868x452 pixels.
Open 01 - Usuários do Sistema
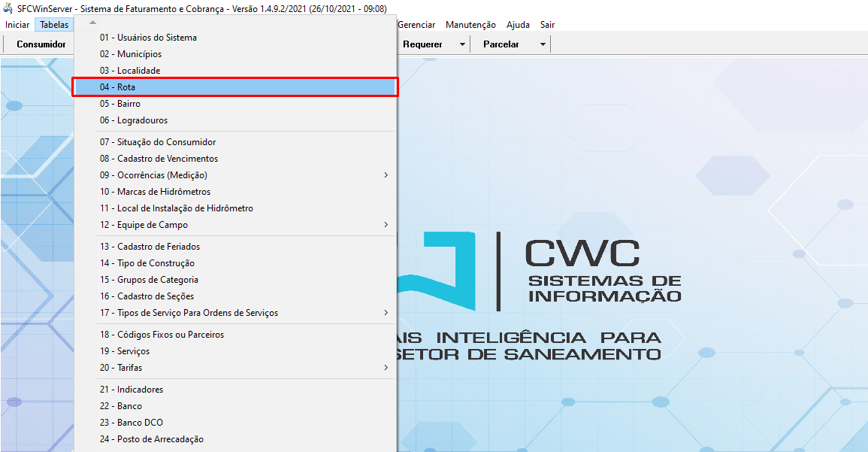pos(148,38)
